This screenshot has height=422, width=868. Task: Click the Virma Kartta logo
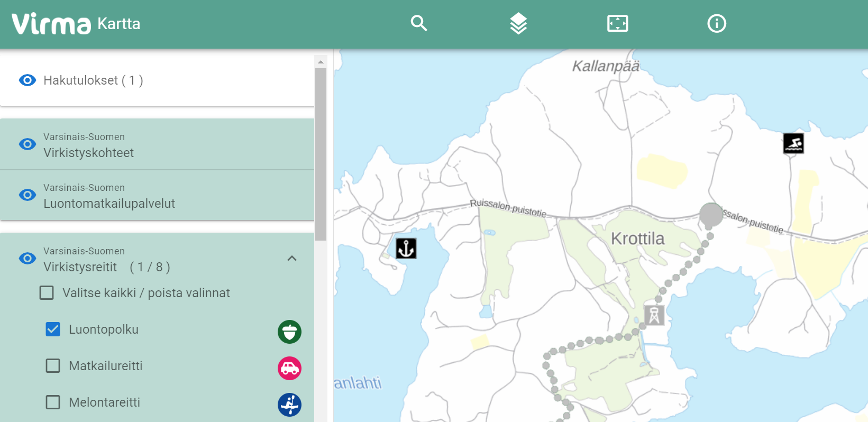(76, 24)
